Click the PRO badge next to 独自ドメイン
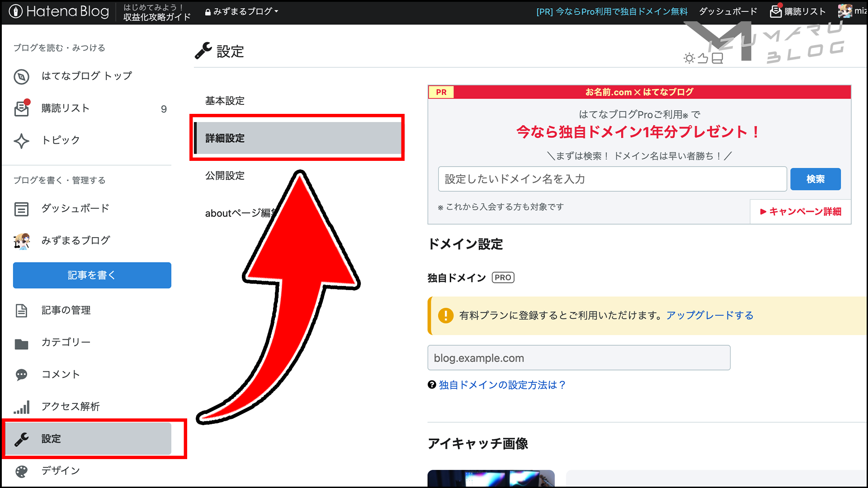This screenshot has width=868, height=488. click(503, 278)
